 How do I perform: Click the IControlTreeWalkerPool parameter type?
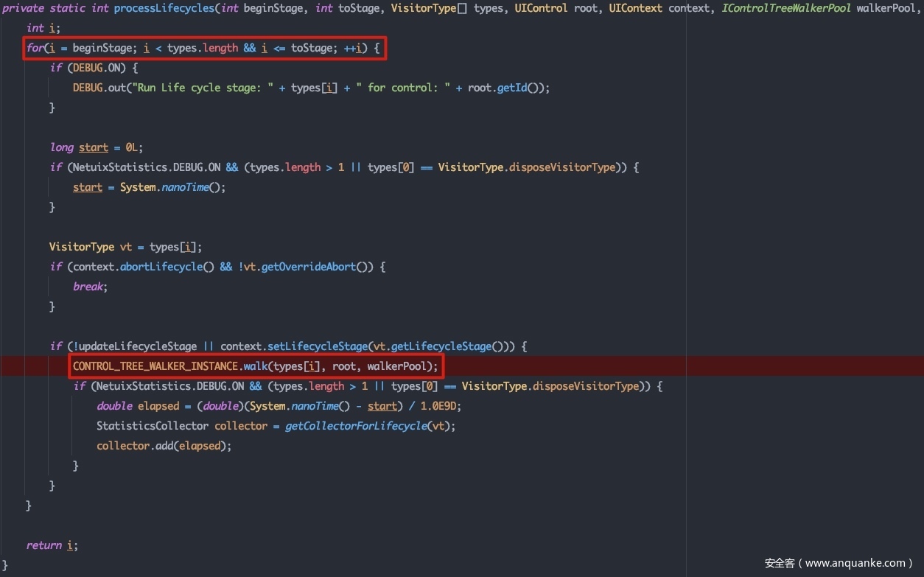787,8
